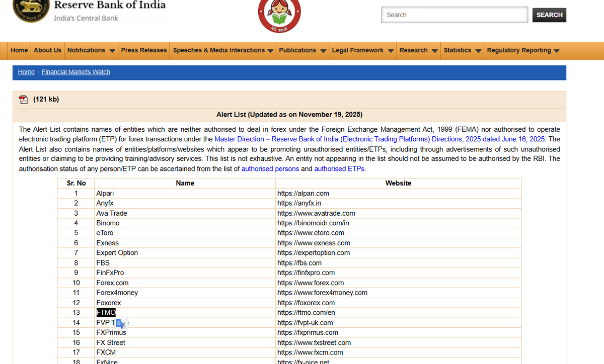Click https://www.fxstreet.com website cell
The height and width of the screenshot is (364, 604).
tap(398, 342)
